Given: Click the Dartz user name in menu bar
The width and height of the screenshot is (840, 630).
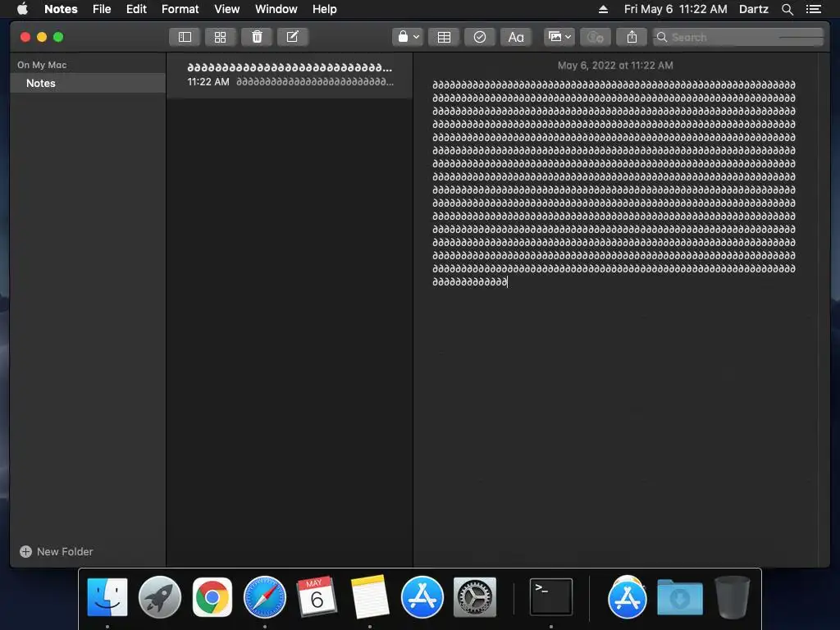Looking at the screenshot, I should [x=753, y=9].
